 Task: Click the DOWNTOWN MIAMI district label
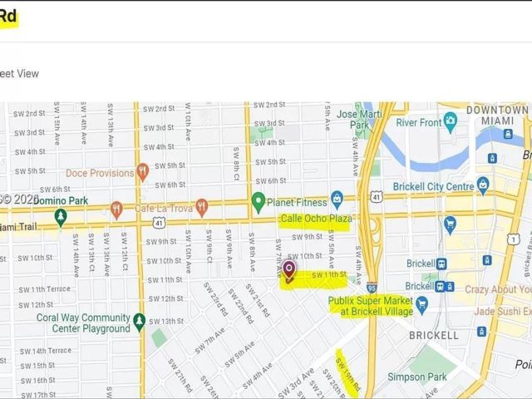coord(497,116)
